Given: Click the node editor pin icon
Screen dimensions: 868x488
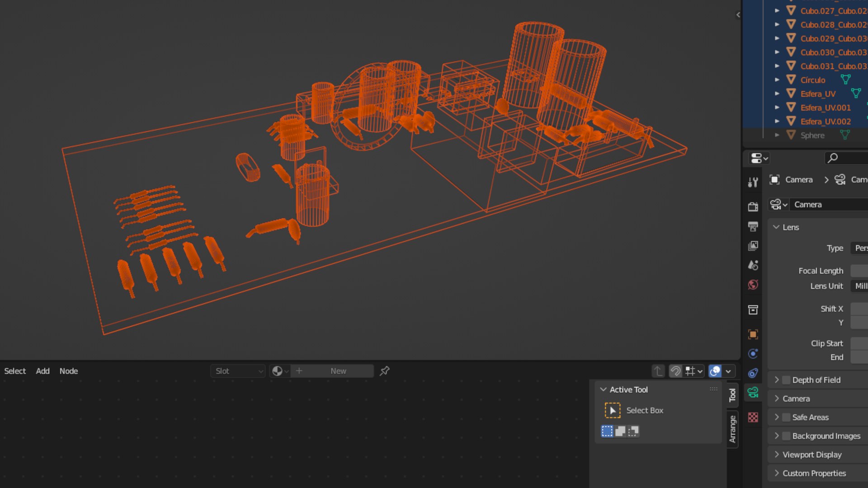Looking at the screenshot, I should pos(385,371).
